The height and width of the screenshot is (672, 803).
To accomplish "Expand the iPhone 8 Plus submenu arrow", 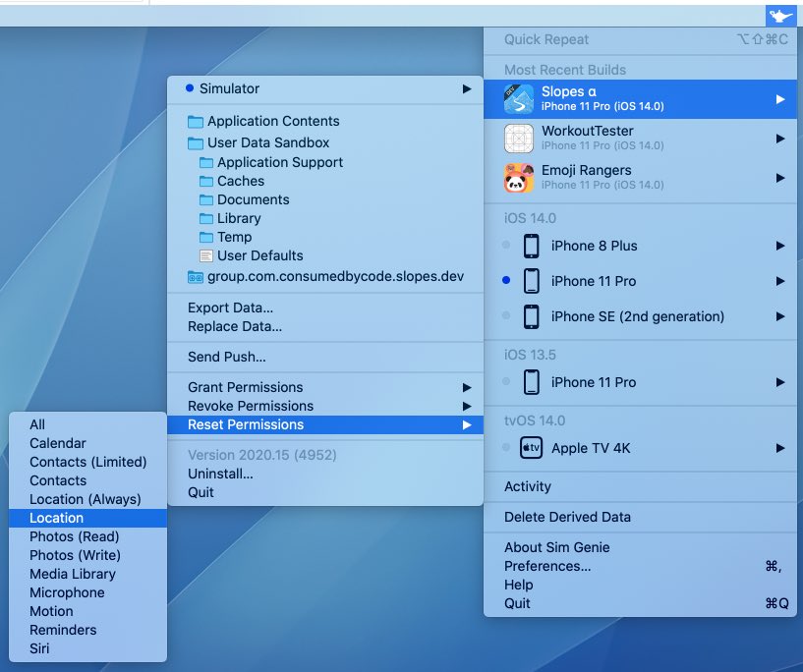I will point(780,246).
